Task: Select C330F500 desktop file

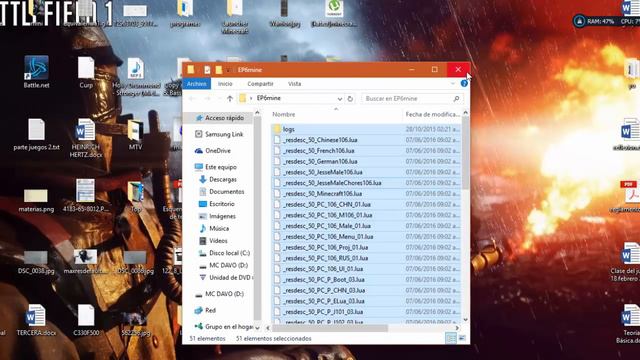Action: 86,320
